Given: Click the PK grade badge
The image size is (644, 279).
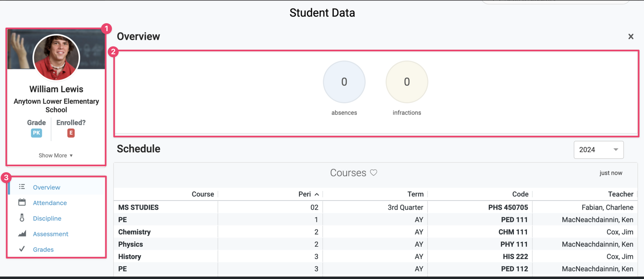Looking at the screenshot, I should (x=36, y=133).
